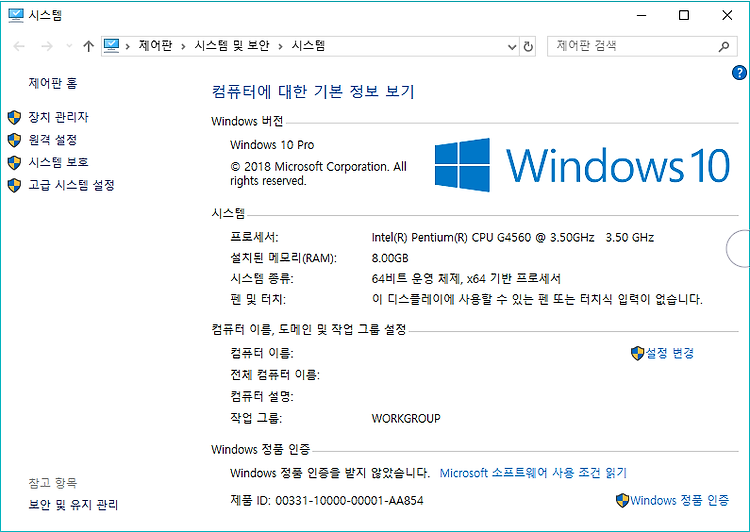Image resolution: width=750 pixels, height=532 pixels.
Task: Open 고급 시스템 설정 link
Action: [x=72, y=185]
